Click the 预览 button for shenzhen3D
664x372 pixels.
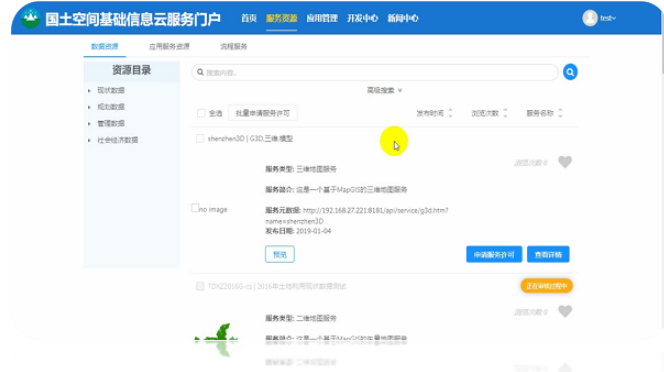tap(279, 254)
